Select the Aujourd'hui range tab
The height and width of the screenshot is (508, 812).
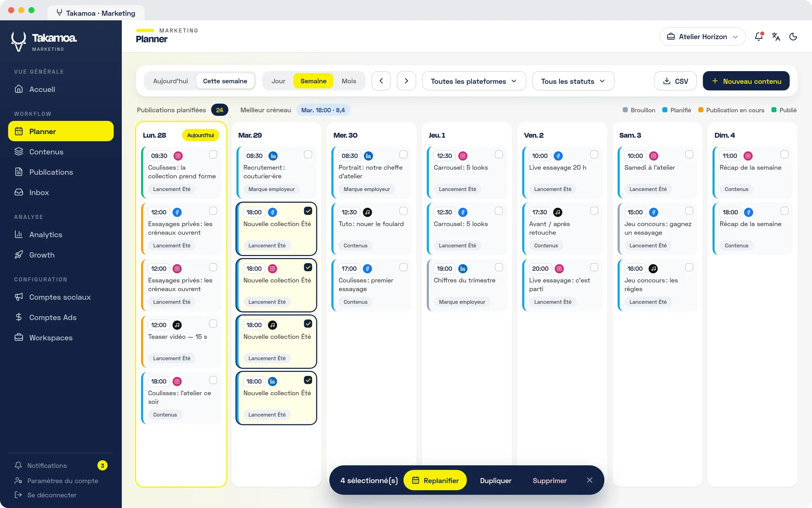[x=171, y=81]
